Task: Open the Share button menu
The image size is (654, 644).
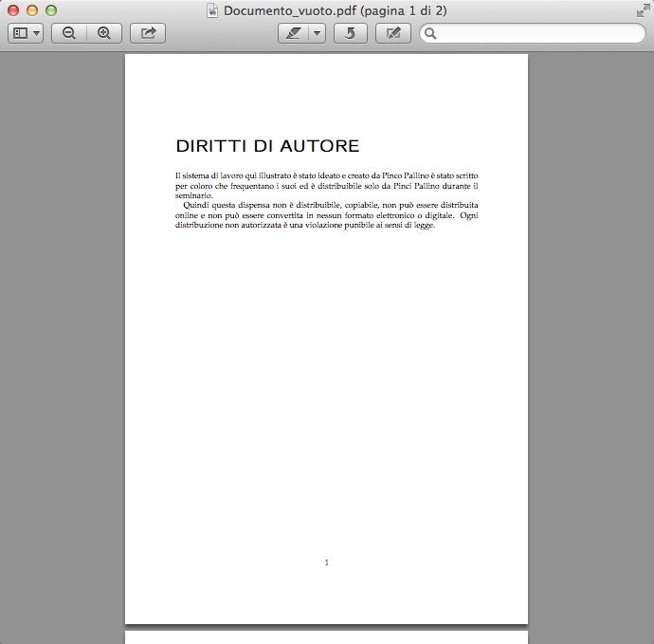Action: [x=148, y=33]
